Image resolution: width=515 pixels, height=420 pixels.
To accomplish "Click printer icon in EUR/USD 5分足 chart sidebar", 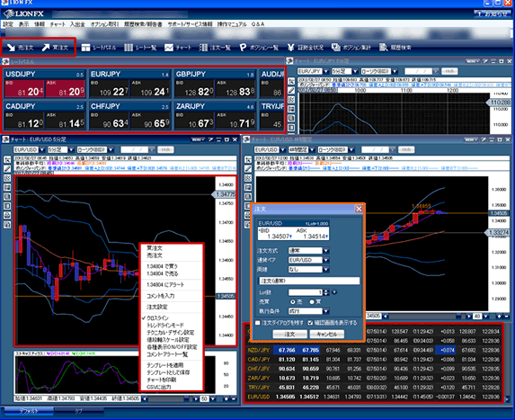I will 7,216.
